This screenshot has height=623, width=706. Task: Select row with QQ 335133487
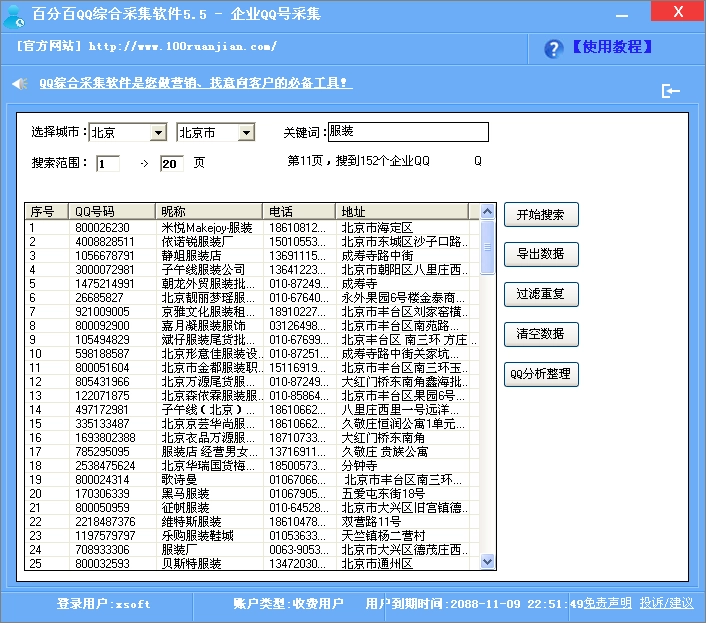coord(252,424)
